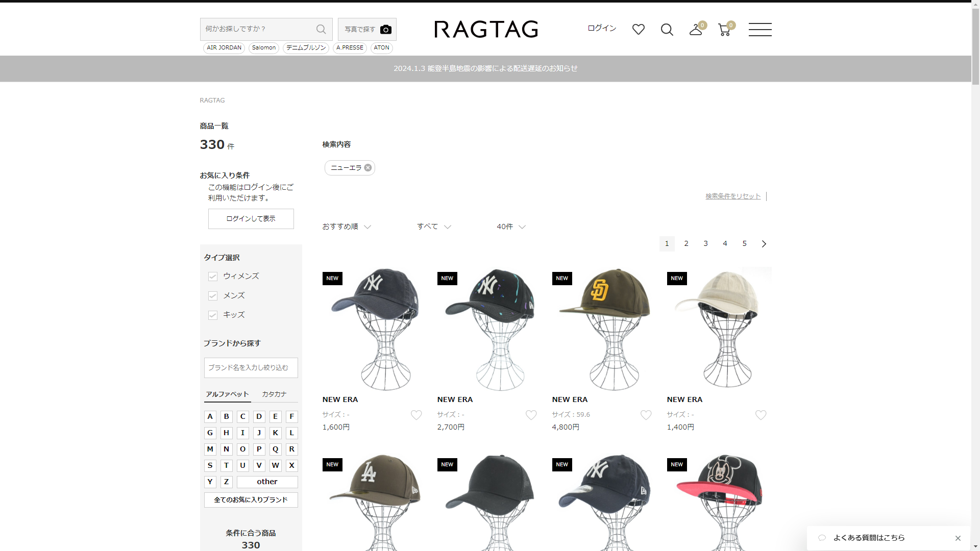This screenshot has height=551, width=980.
Task: Expand the おすすめ順 sort dropdown
Action: tap(346, 227)
